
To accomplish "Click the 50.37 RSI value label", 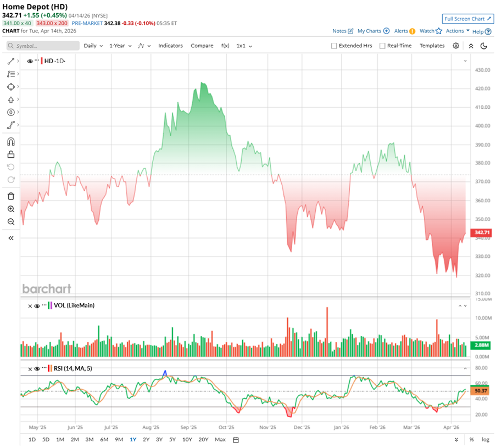I will (480, 391).
